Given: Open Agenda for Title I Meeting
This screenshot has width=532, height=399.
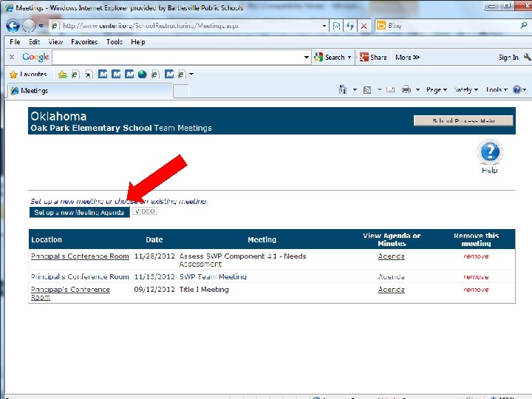Looking at the screenshot, I should [391, 290].
